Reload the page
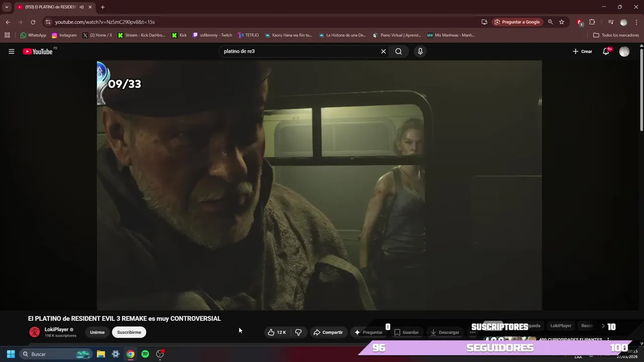The image size is (644, 362). pos(33,22)
